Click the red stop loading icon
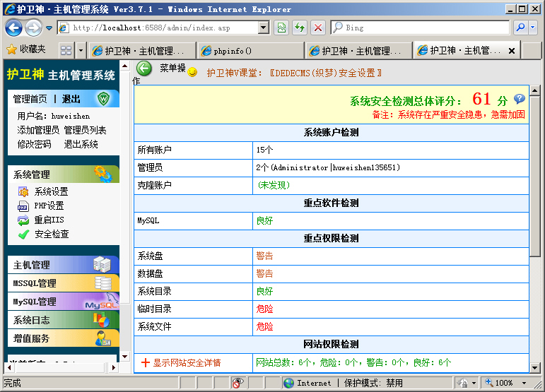The image size is (545, 392). (318, 28)
